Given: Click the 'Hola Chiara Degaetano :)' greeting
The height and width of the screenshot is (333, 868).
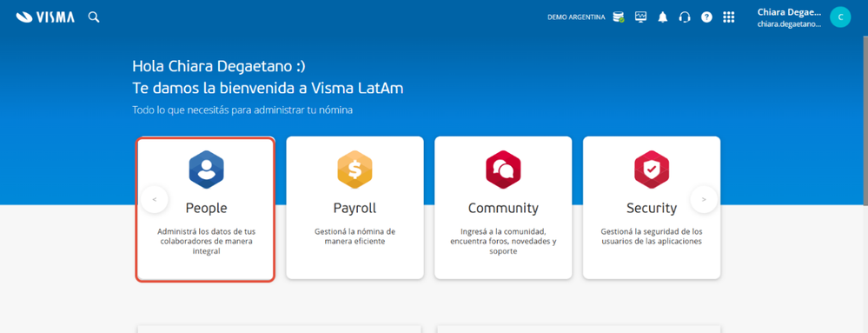Looking at the screenshot, I should coord(219,66).
